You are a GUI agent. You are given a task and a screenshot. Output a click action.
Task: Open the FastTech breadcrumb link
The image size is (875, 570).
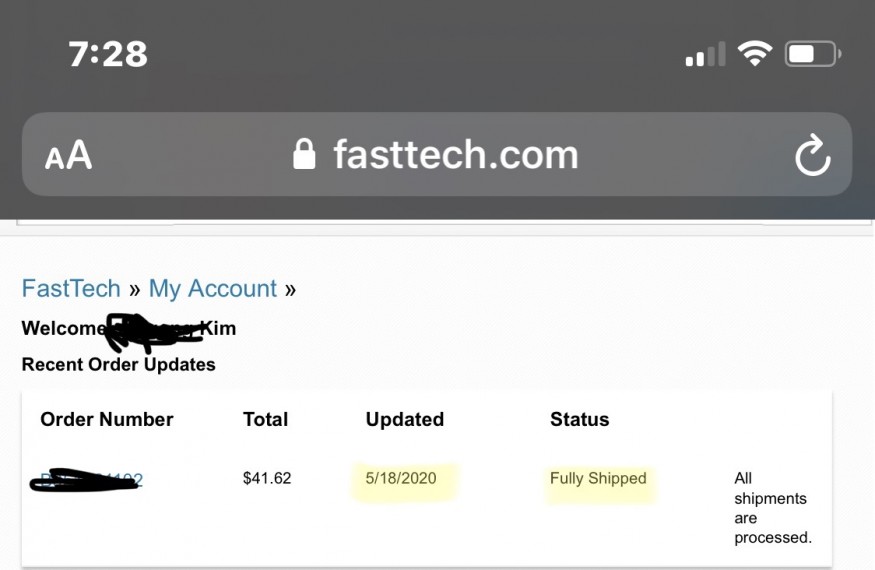(x=71, y=289)
